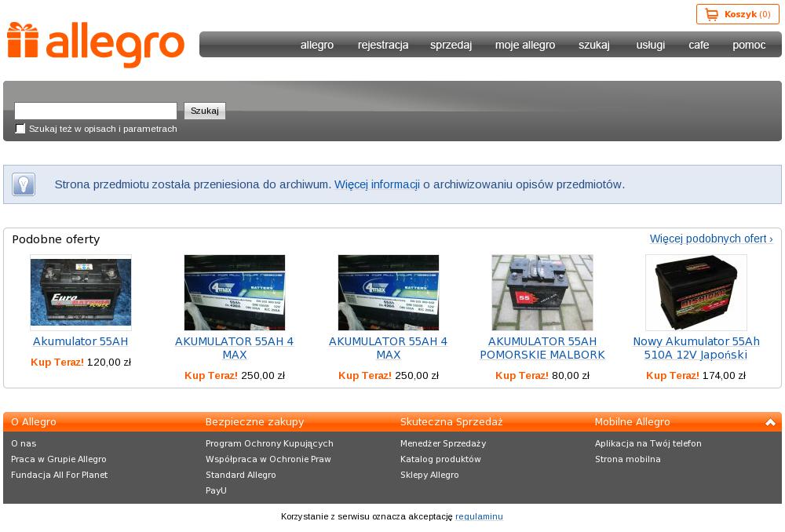This screenshot has height=532, width=785.
Task: Click the Podobne oferty section heading
Action: click(56, 239)
